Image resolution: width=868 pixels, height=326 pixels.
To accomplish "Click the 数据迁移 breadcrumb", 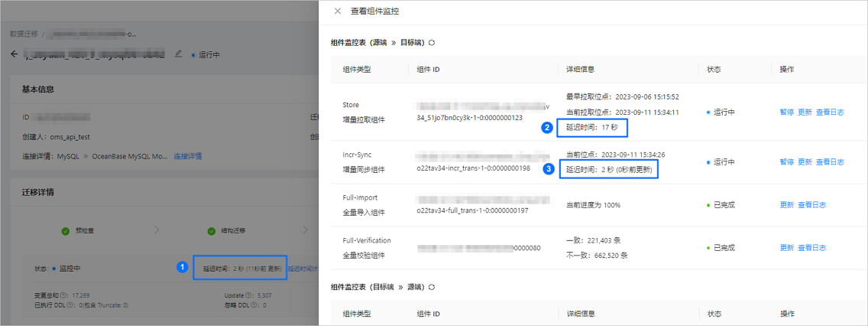I will pos(24,34).
